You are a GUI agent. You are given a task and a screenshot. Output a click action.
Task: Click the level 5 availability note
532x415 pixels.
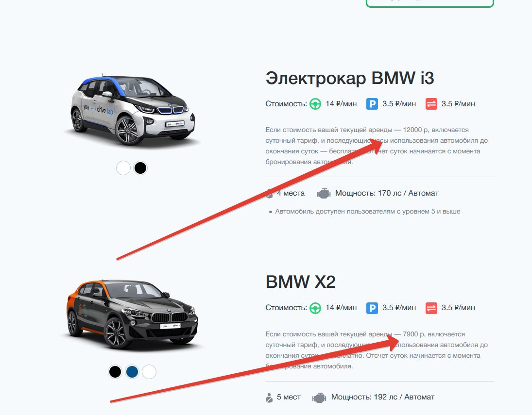point(367,212)
